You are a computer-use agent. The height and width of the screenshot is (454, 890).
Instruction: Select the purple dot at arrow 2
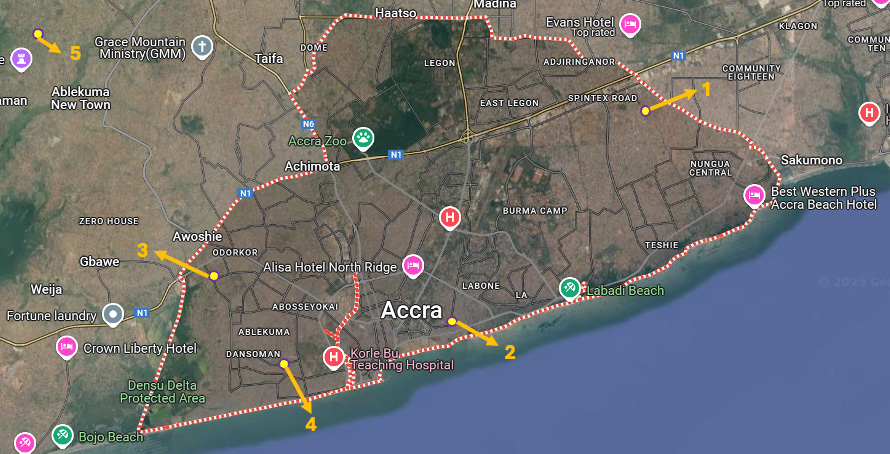452,322
